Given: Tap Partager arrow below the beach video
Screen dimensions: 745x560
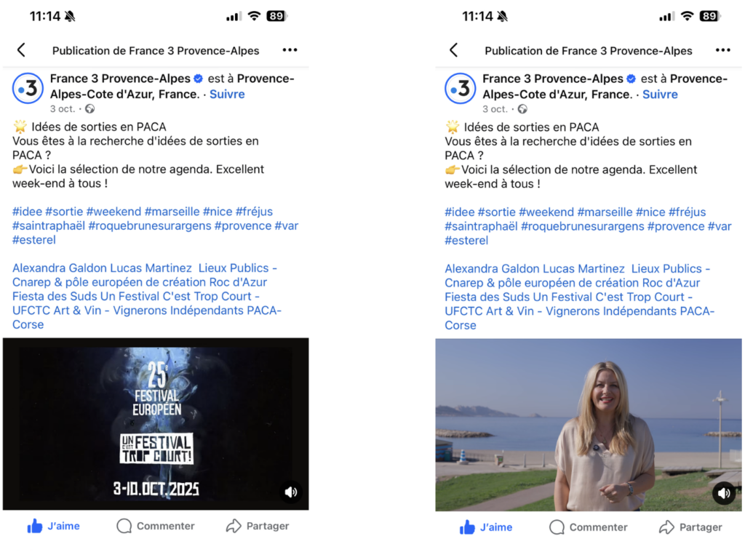Looking at the screenshot, I should pos(690,527).
